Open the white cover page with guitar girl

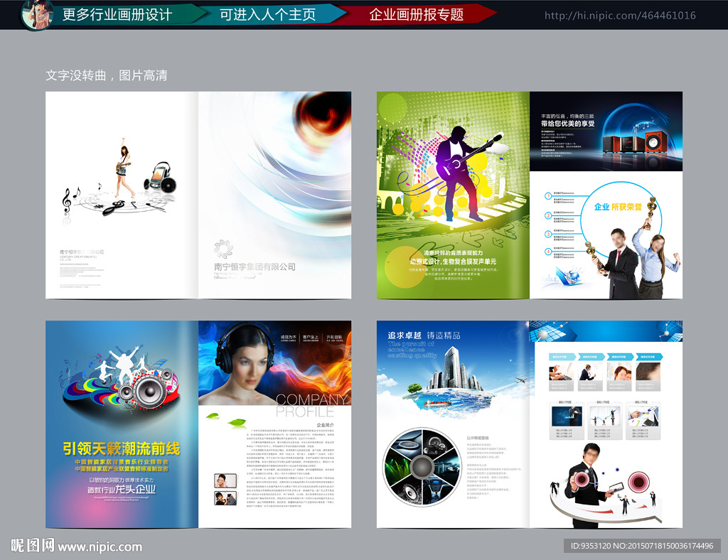122,195
